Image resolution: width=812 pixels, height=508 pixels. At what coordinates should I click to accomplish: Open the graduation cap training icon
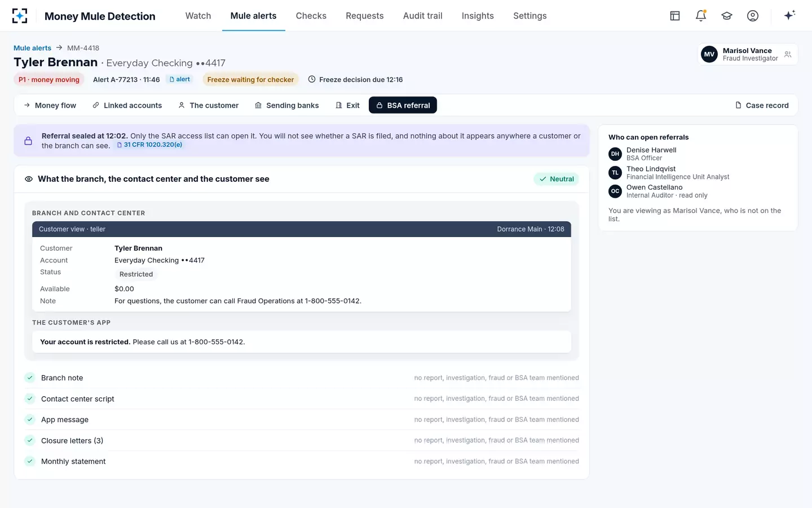click(727, 16)
